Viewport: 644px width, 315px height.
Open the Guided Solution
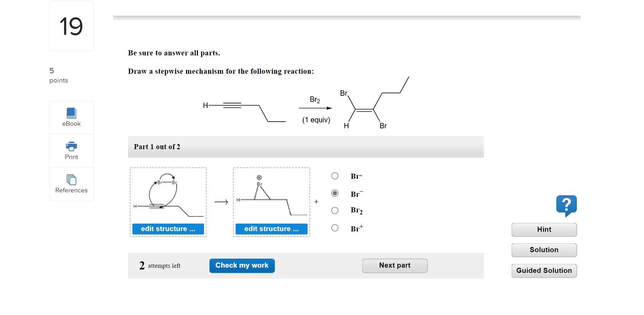coord(544,270)
